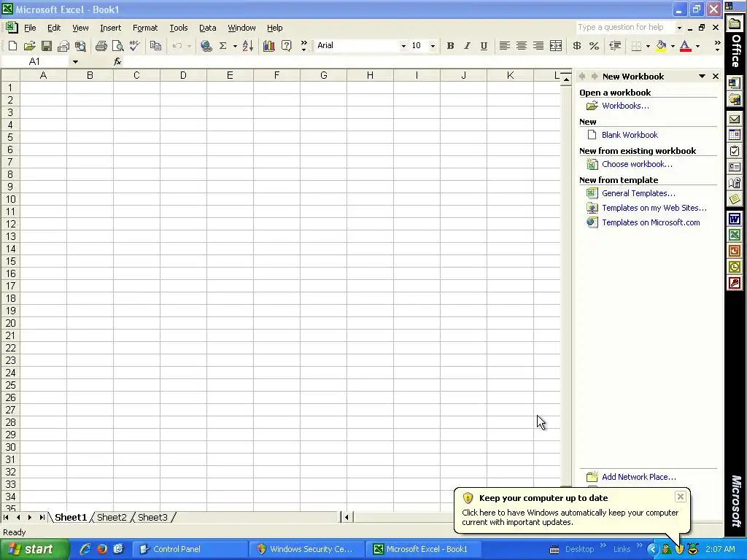Click the Workbooks... link
The image size is (747, 560).
coord(625,106)
